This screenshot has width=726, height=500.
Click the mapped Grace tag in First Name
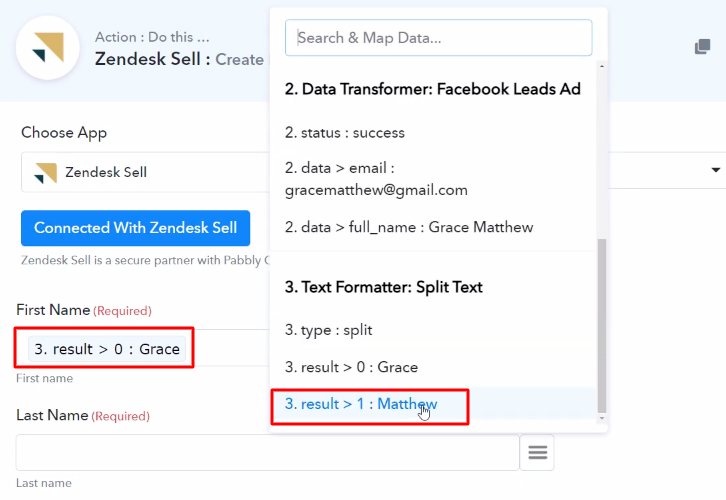click(107, 349)
